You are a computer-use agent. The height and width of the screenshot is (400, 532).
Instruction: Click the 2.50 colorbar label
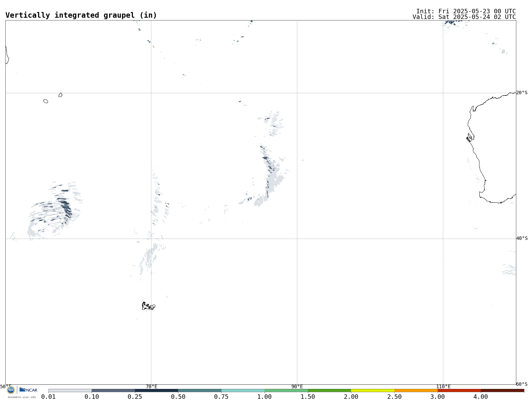click(x=394, y=397)
